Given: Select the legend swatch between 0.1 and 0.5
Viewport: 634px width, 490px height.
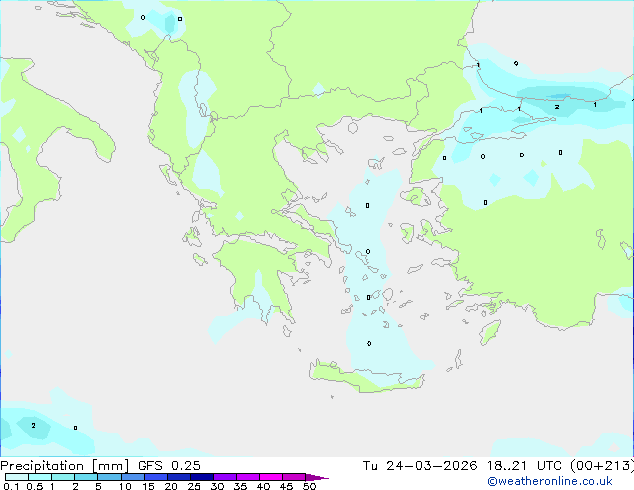Looking at the screenshot, I should [17, 477].
